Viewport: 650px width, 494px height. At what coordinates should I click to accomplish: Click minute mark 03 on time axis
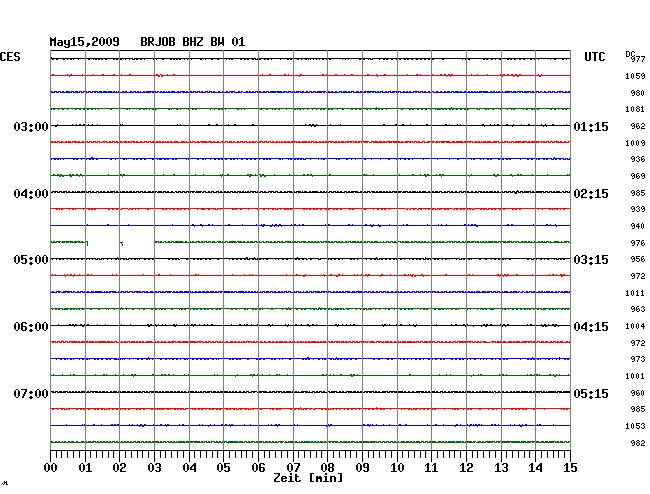click(154, 467)
